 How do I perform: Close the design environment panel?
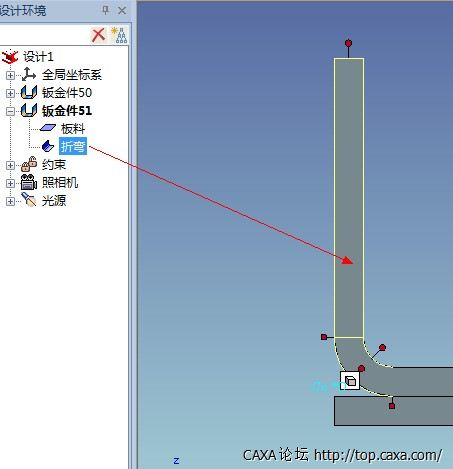click(x=122, y=11)
